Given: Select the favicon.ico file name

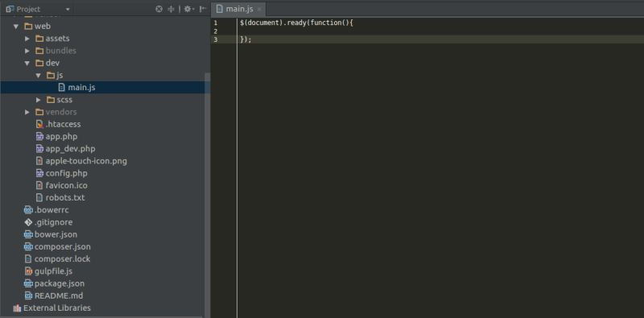Looking at the screenshot, I should coord(66,185).
